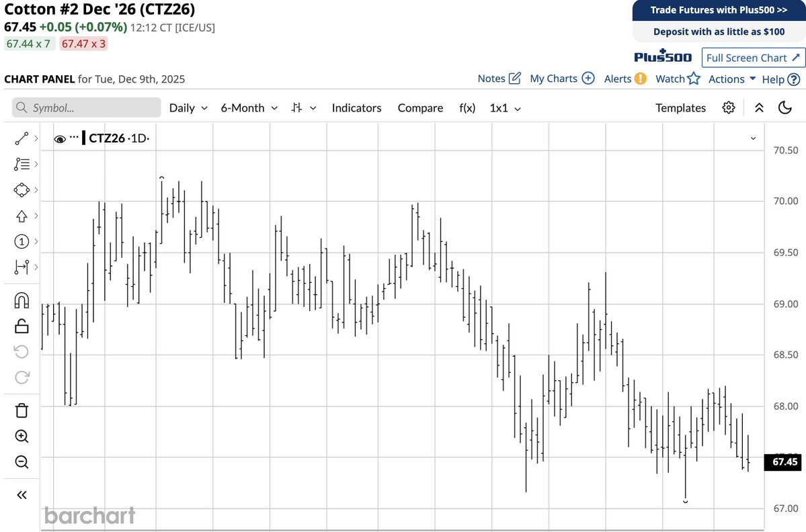
Task: Select the arrow marker tool
Action: (22, 216)
